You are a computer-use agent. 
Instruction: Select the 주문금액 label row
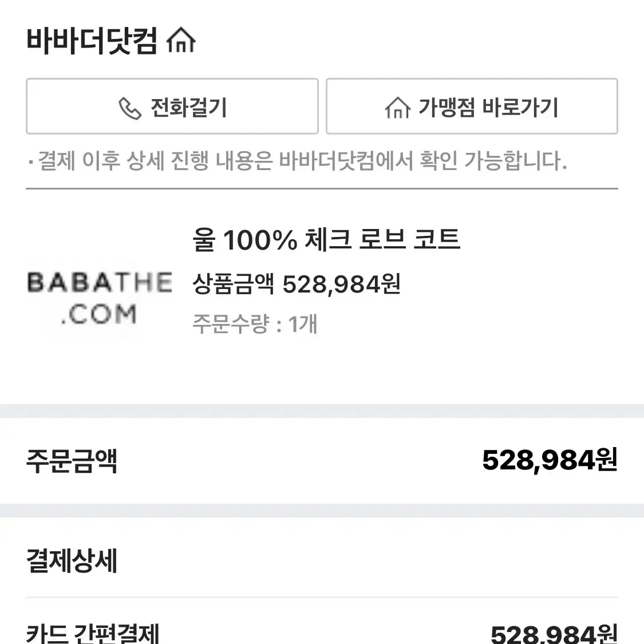coord(322,461)
